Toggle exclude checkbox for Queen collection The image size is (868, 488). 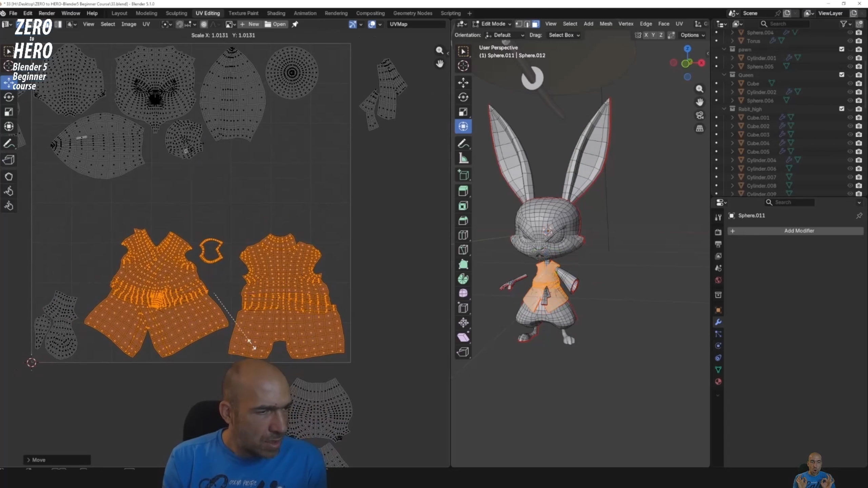(842, 75)
